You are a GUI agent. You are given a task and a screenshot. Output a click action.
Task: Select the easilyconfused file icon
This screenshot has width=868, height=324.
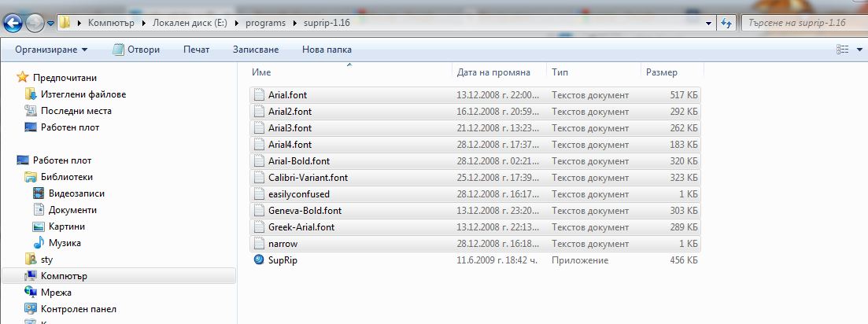[259, 194]
